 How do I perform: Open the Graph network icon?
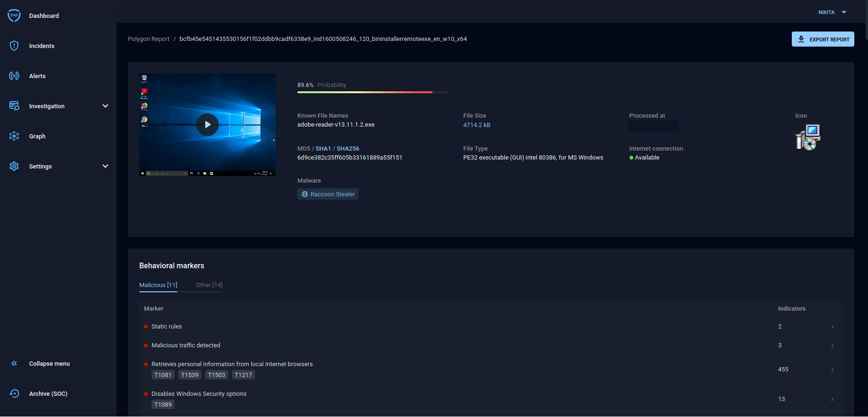click(x=14, y=136)
